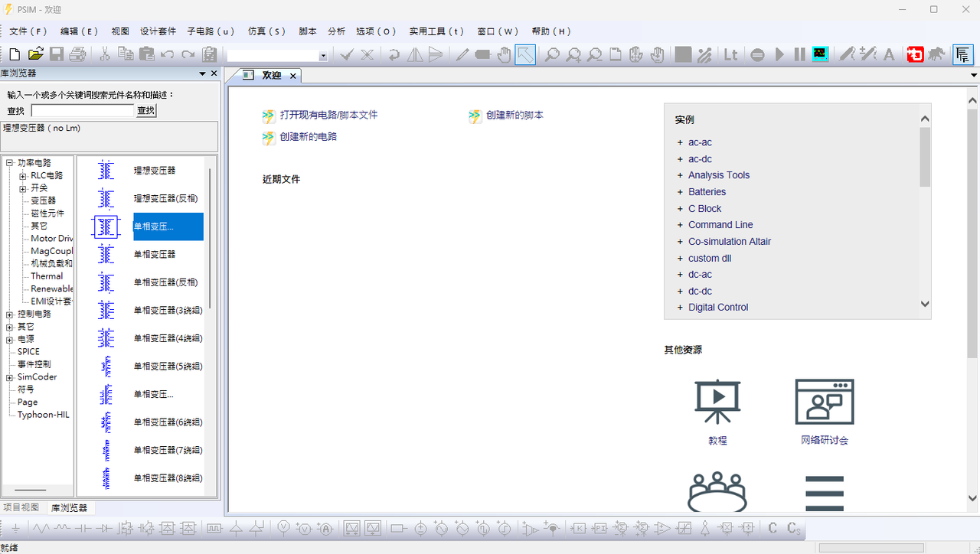
Task: Expand the SimCoder tree node
Action: (10, 377)
